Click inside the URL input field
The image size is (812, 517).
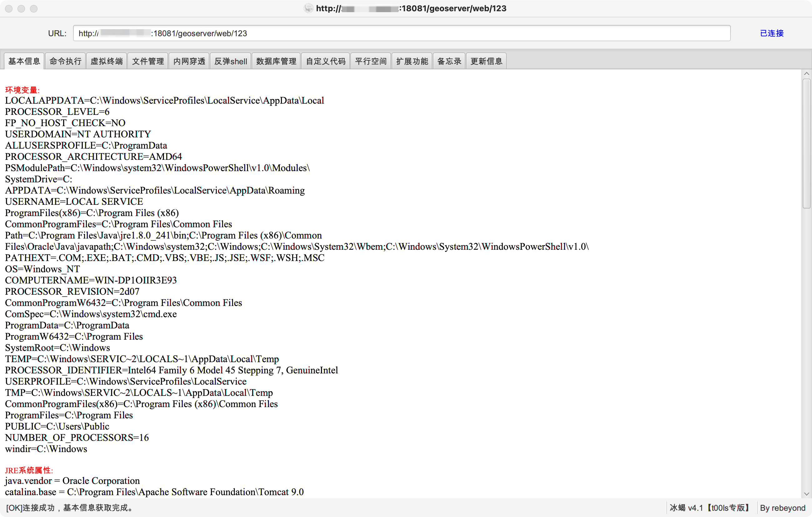401,33
